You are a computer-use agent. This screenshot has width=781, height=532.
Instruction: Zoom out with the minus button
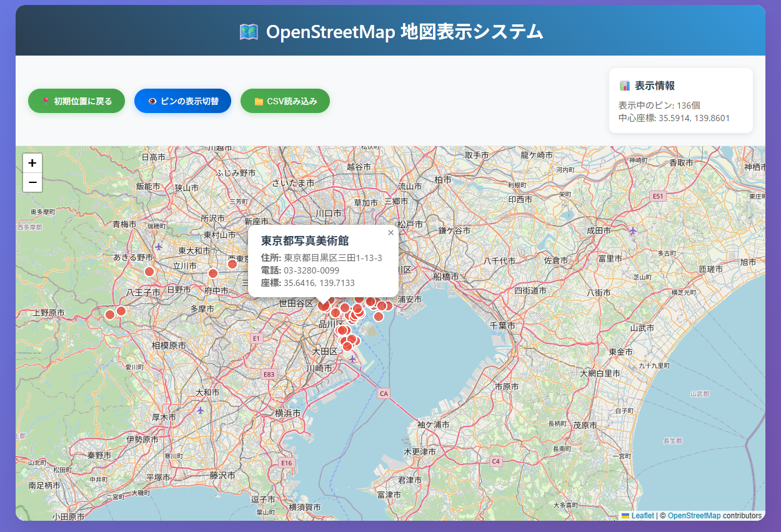tap(32, 182)
